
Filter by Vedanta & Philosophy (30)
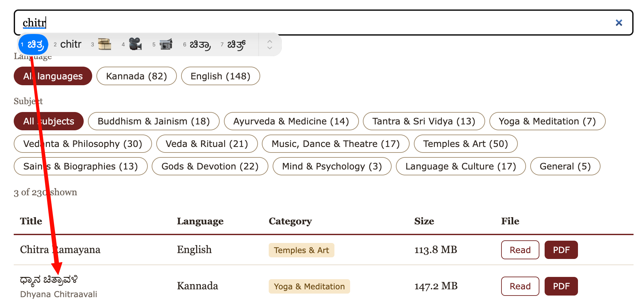[83, 144]
